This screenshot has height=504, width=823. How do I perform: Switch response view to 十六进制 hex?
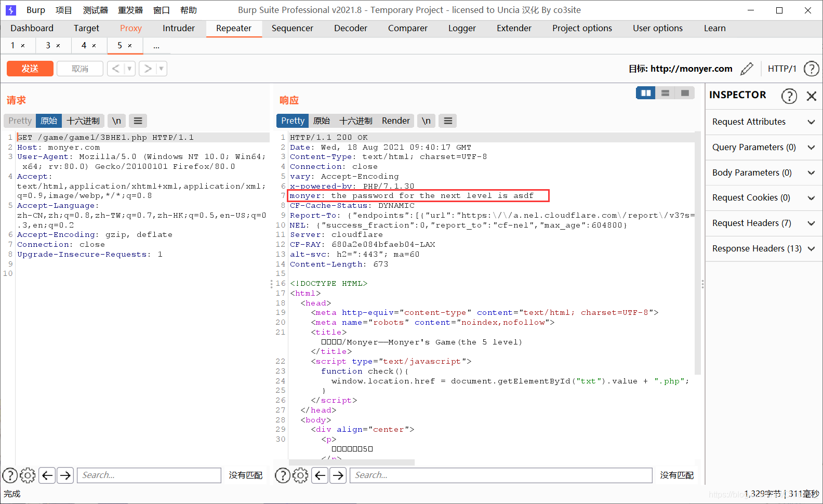tap(356, 121)
